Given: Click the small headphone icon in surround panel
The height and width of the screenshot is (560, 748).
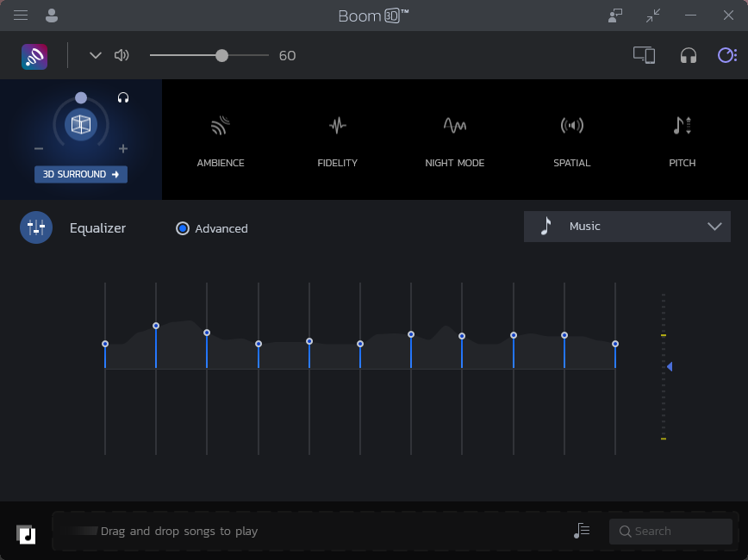Looking at the screenshot, I should 123,98.
